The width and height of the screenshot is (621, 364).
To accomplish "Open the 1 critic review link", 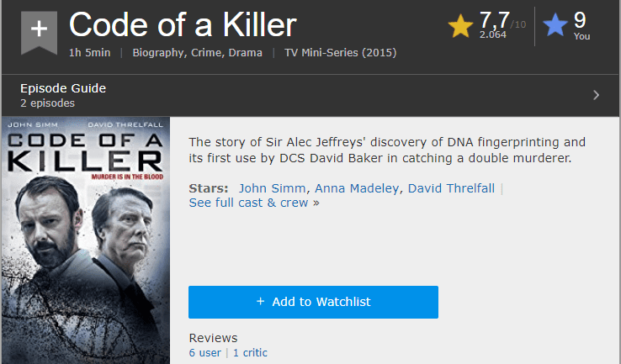I will [x=250, y=353].
